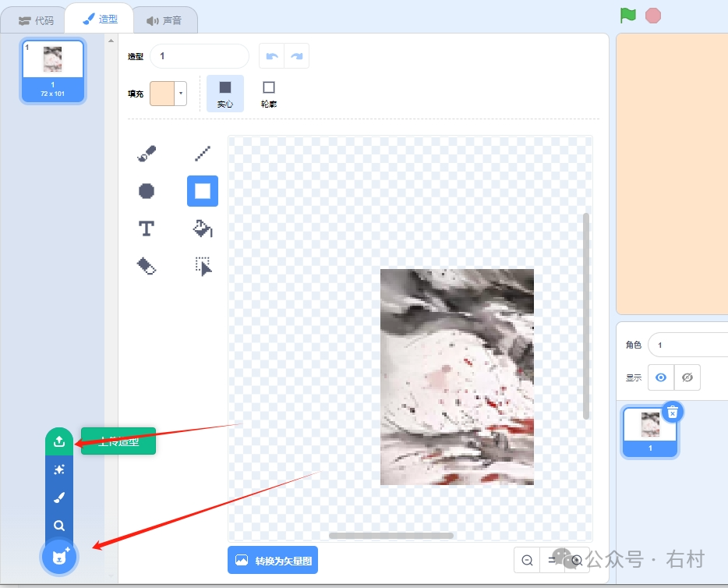This screenshot has width=728, height=588.
Task: Select the Eraser tool
Action: [147, 266]
